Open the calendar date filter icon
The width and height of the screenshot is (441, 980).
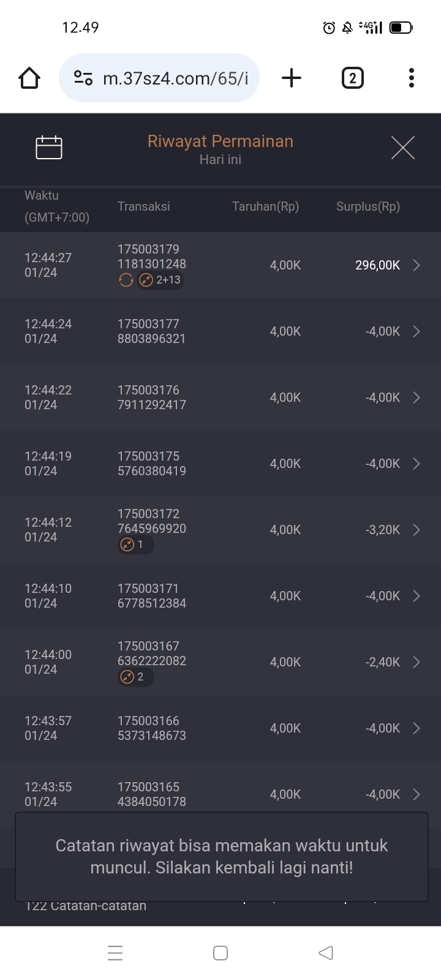(49, 148)
